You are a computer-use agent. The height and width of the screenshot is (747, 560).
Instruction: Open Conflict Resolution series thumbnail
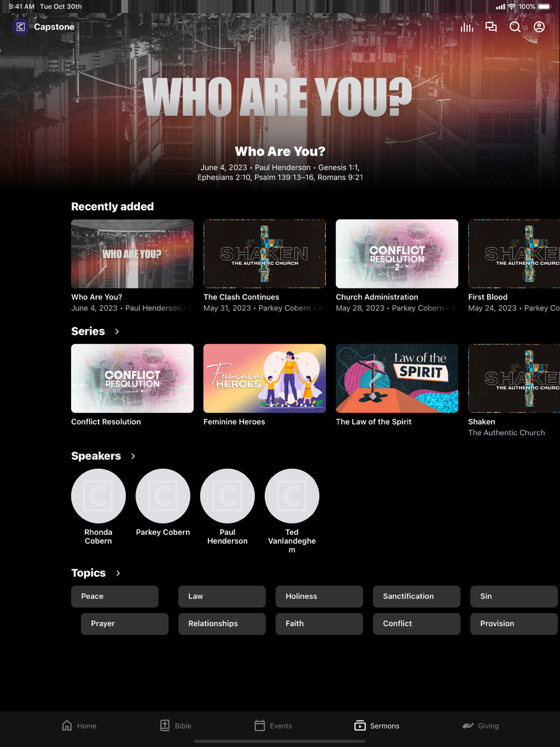pos(132,379)
